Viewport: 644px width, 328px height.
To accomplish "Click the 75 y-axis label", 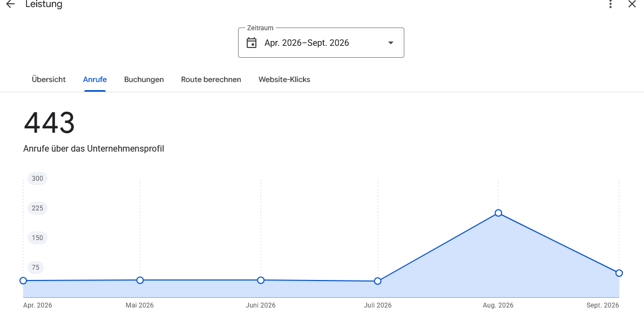I will pos(36,268).
